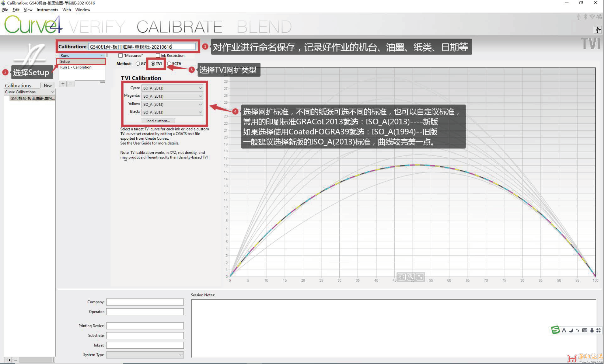
Task: Select the SCTV method radio button
Action: point(169,64)
